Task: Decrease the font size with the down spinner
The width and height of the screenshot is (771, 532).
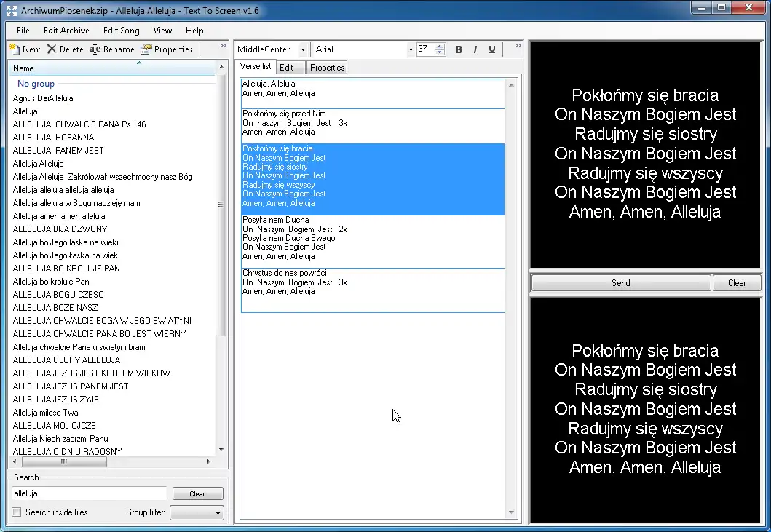Action: (x=440, y=52)
